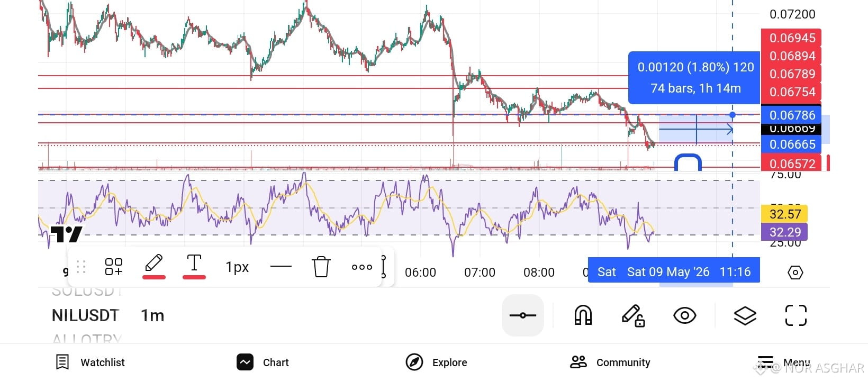
Task: Click price label 0.06894
Action: 791,56
